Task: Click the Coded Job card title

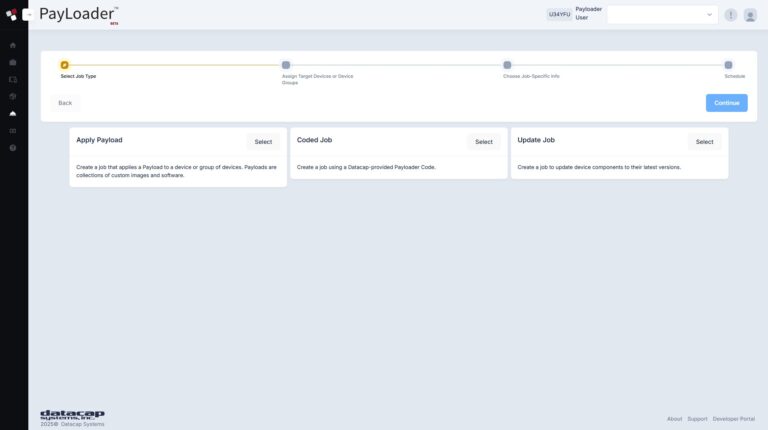Action: tap(314, 140)
